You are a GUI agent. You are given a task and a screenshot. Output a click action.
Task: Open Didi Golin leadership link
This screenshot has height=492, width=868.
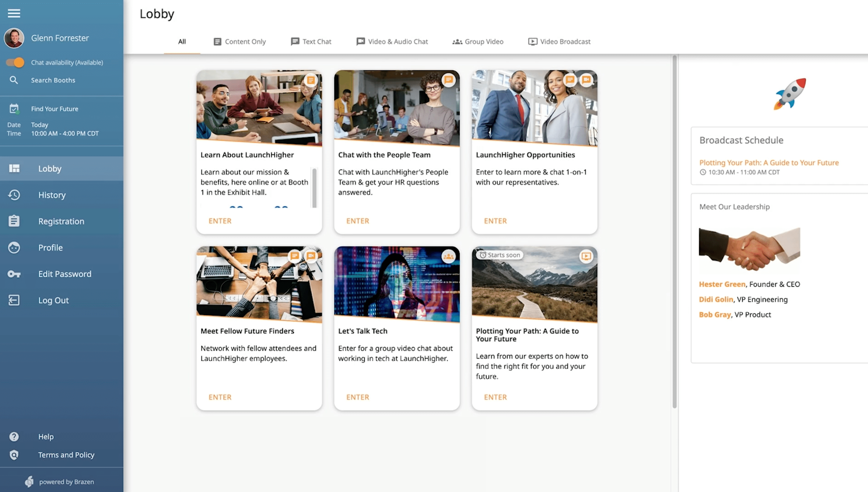(x=716, y=299)
